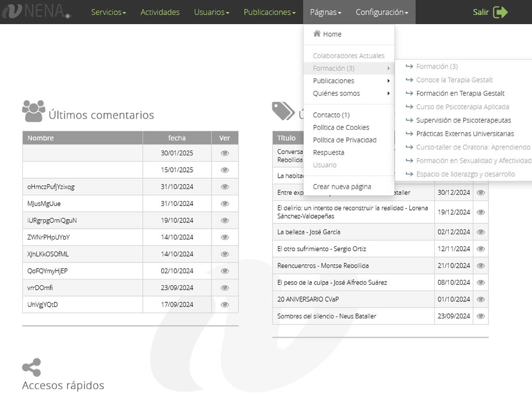Screen dimensions: 532x399
Task: Click the Home house icon in menu
Action: click(317, 34)
